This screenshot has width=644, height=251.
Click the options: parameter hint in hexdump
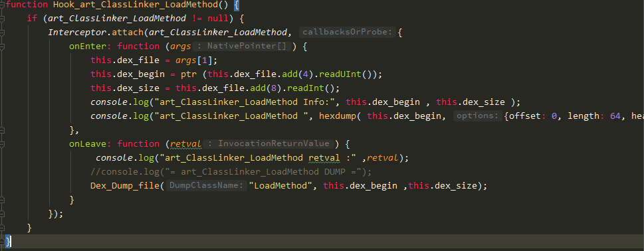pos(479,116)
